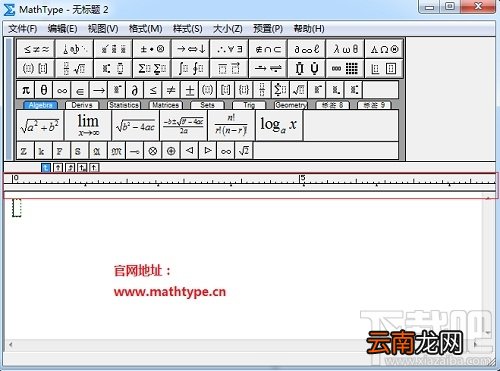Select the decimal tab stop type
This screenshot has width=500, height=371.
coord(94,167)
